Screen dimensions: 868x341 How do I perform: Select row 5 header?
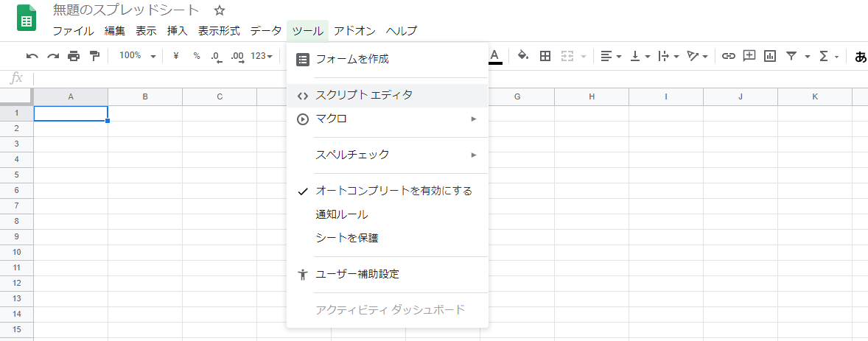(x=17, y=175)
